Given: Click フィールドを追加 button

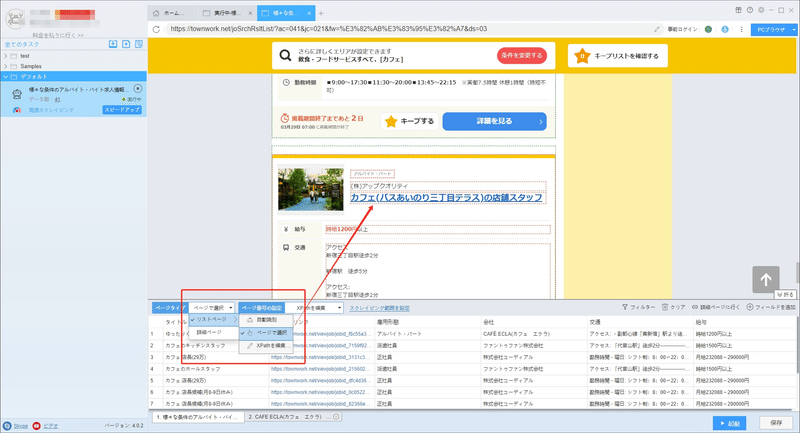Looking at the screenshot, I should tap(771, 307).
